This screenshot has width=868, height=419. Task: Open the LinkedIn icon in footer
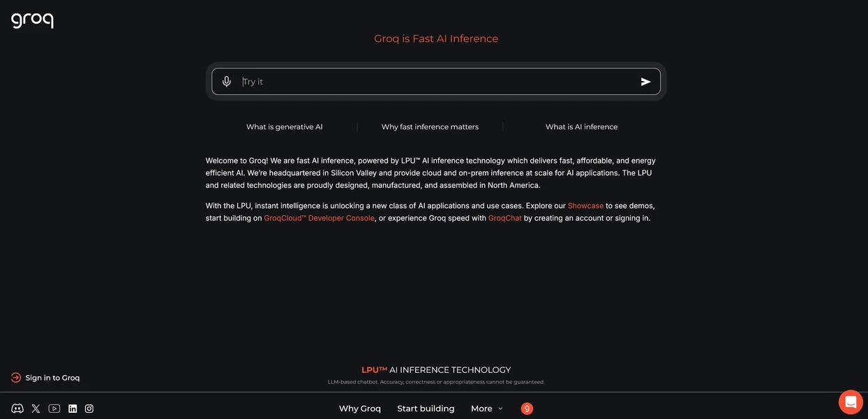coord(73,409)
